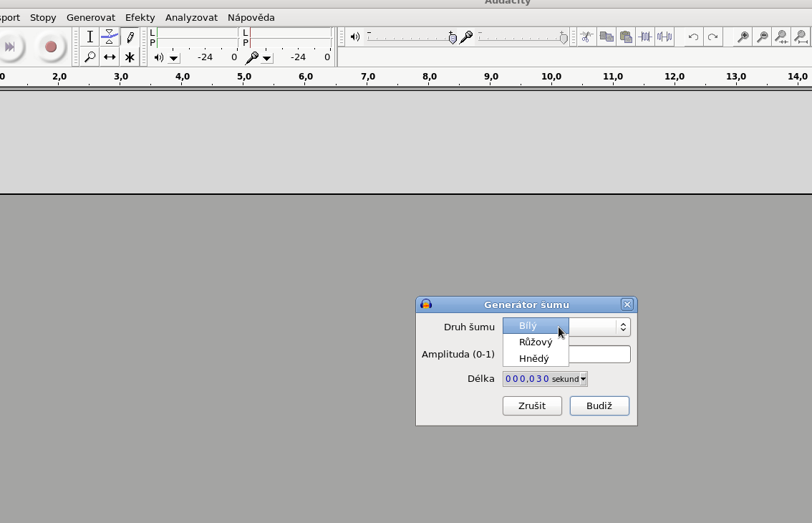Select the Envelope tool
The width and height of the screenshot is (812, 523).
(x=110, y=37)
